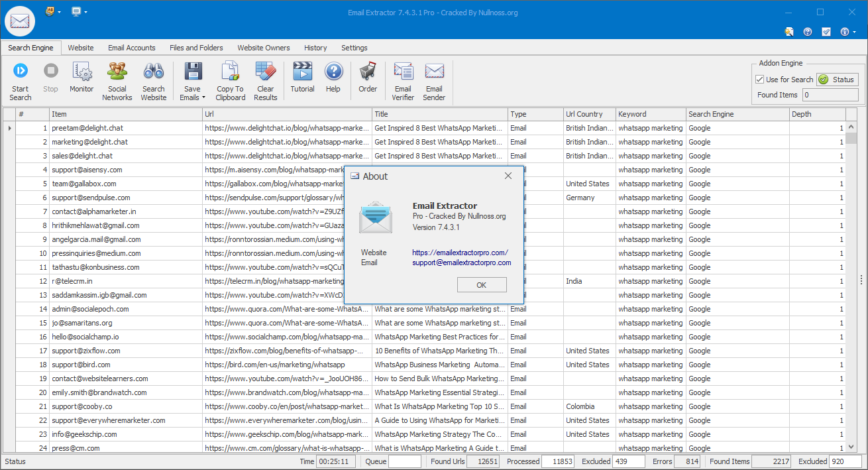
Task: Open the emailextractorpro.com website link
Action: (460, 253)
